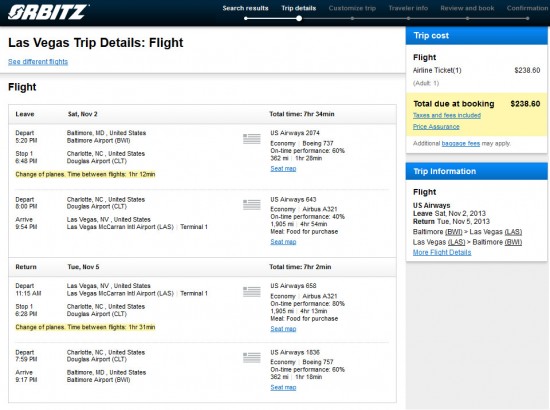Screen dimensions: 550x410
Task: Click the US Airways 658 airline flag icon
Action: tap(251, 291)
